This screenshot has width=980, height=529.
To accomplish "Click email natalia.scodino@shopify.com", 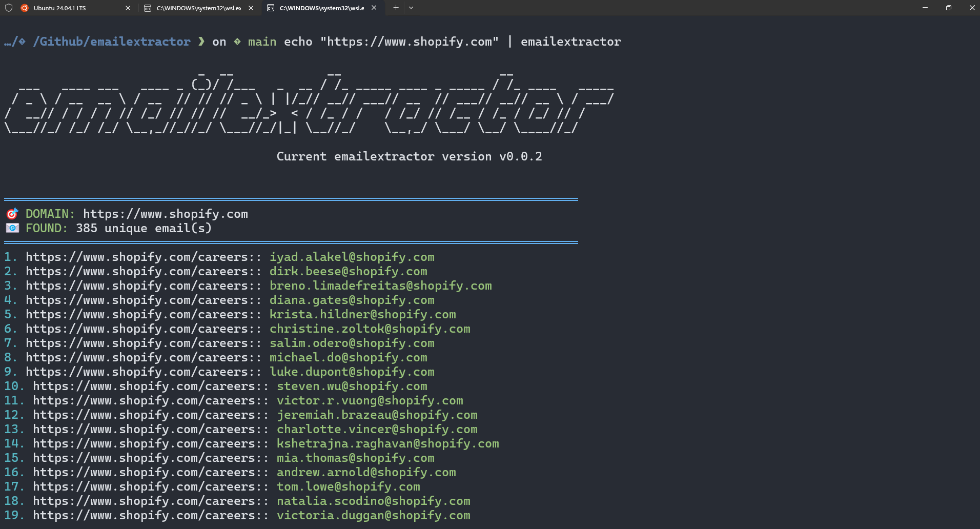I will [374, 501].
